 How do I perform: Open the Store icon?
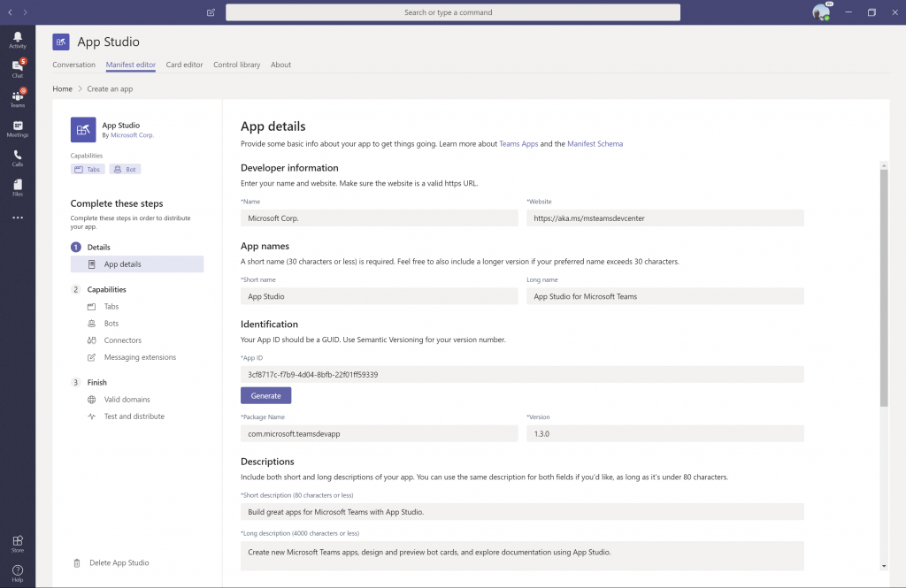[17, 543]
